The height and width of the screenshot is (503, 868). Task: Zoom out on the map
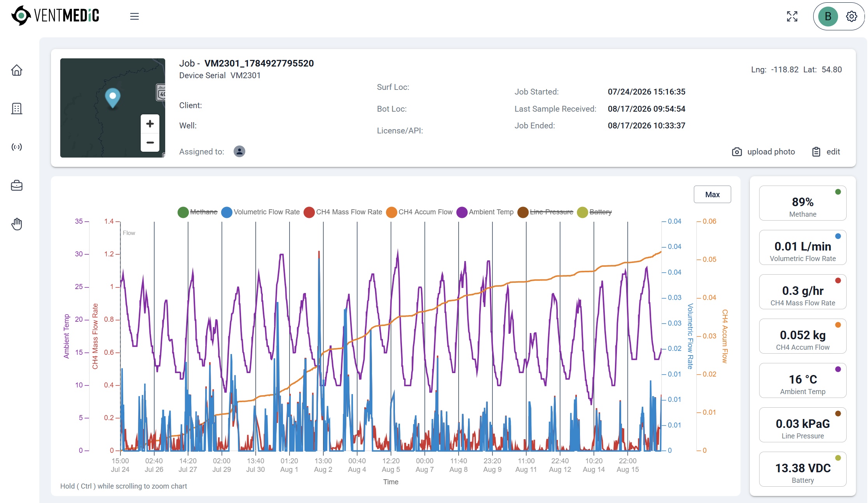point(150,142)
